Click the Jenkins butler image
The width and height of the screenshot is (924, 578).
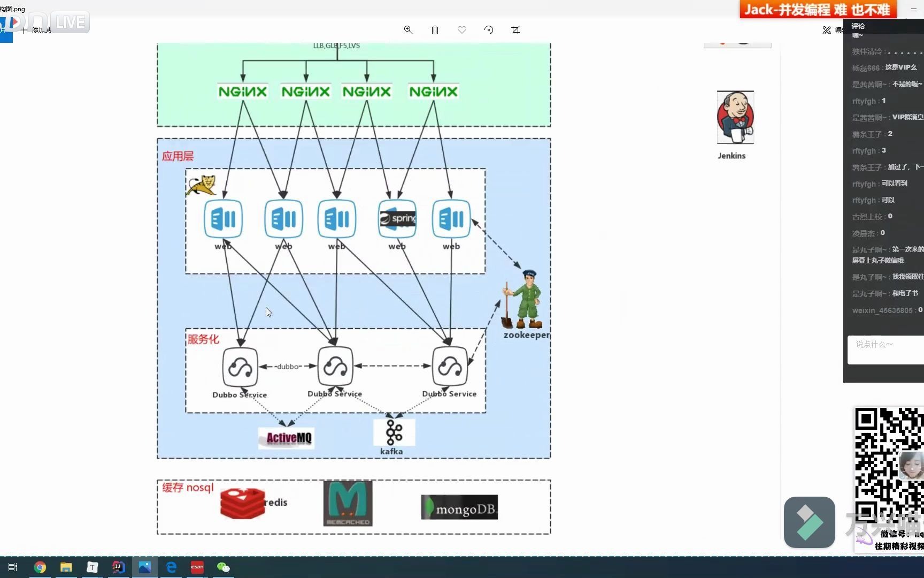[736, 117]
